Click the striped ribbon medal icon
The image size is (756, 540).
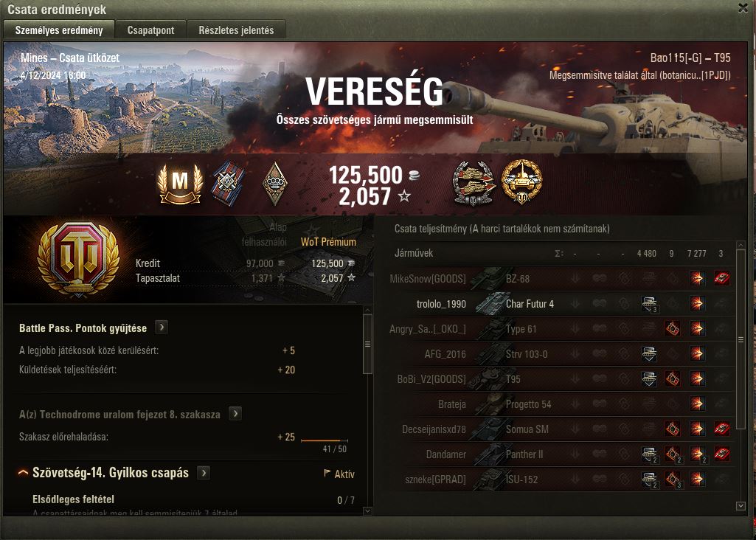(x=228, y=183)
